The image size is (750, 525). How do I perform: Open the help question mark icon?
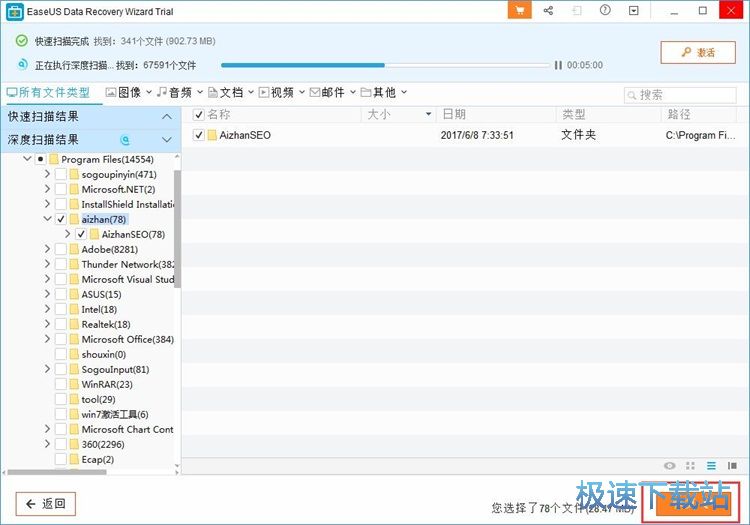tap(605, 10)
